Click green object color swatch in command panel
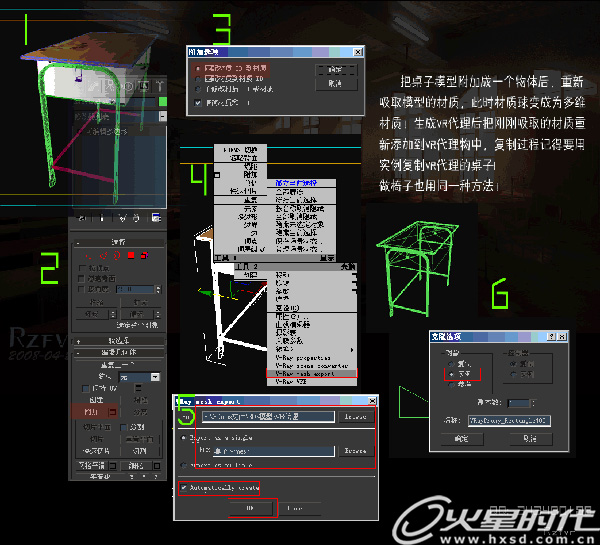This screenshot has width=600, height=545. pyautogui.click(x=163, y=101)
